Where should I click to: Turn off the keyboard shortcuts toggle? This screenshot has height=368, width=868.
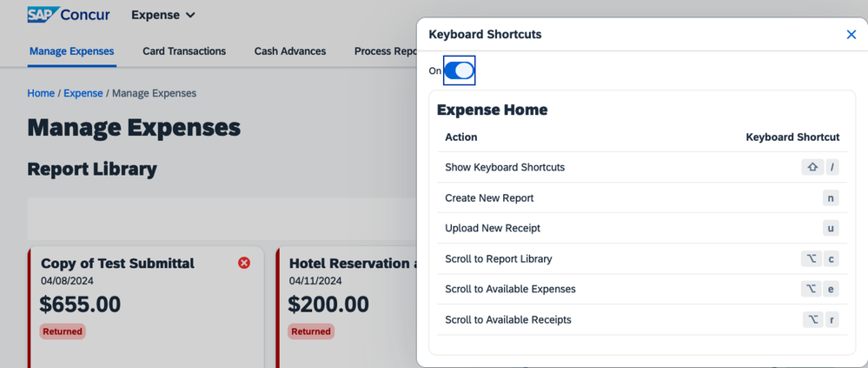click(x=459, y=70)
